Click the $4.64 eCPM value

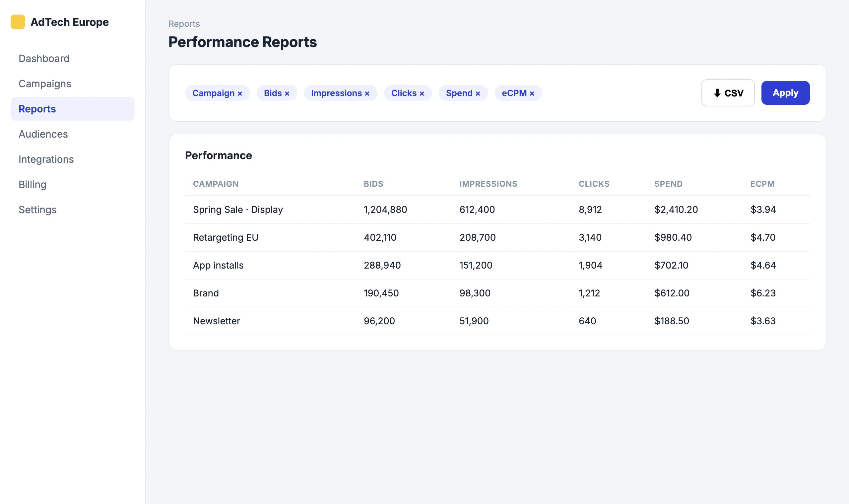coord(763,265)
